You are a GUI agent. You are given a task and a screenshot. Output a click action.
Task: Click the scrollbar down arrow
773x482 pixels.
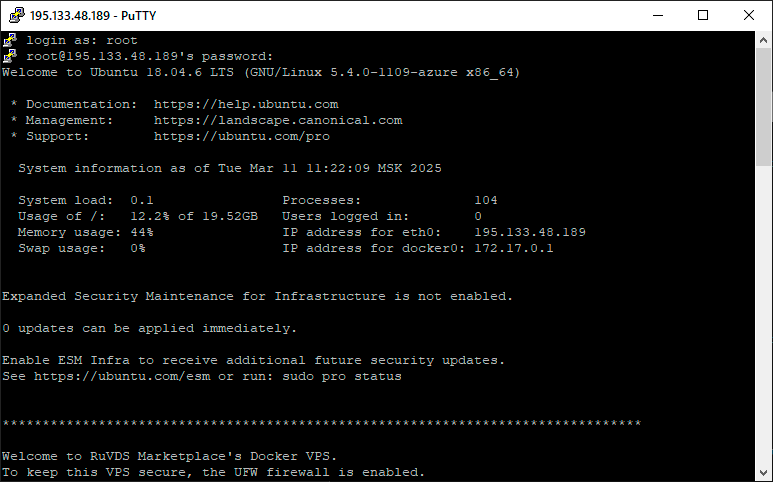click(763, 473)
